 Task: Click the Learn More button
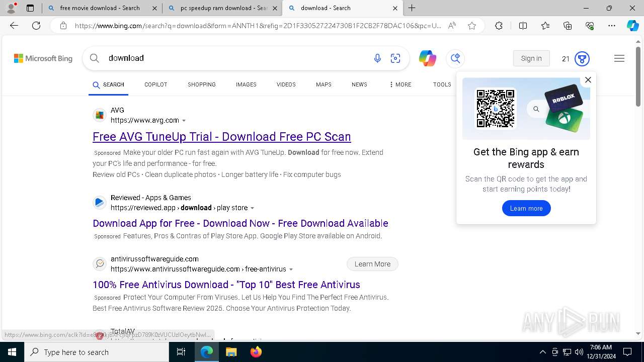coord(372,264)
